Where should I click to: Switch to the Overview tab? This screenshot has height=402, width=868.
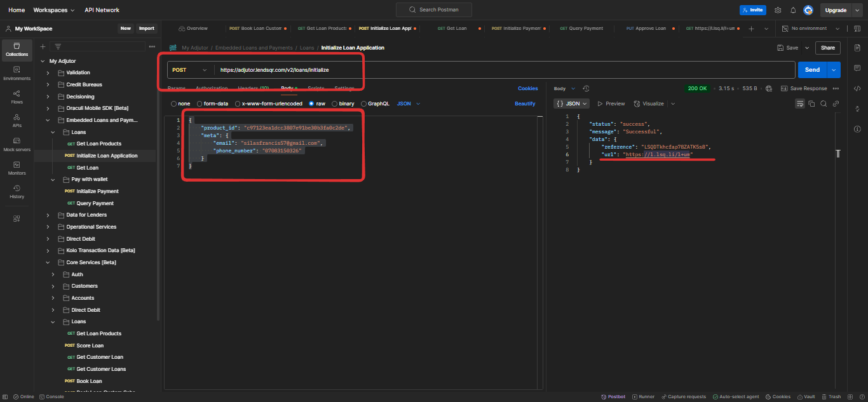click(x=193, y=29)
